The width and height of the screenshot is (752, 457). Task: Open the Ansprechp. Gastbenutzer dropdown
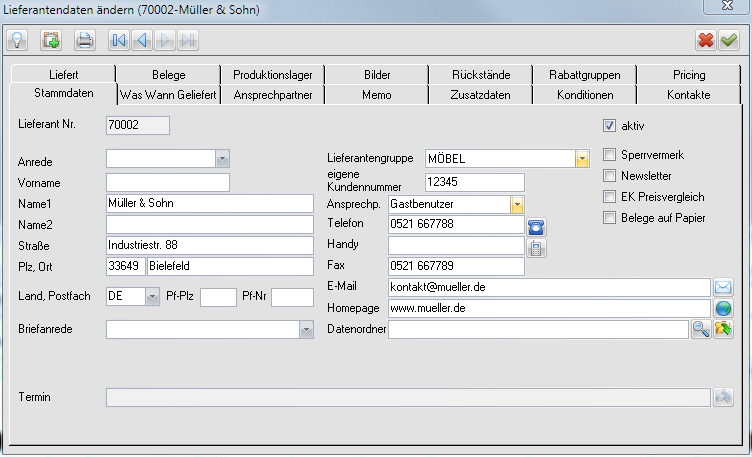click(x=517, y=205)
